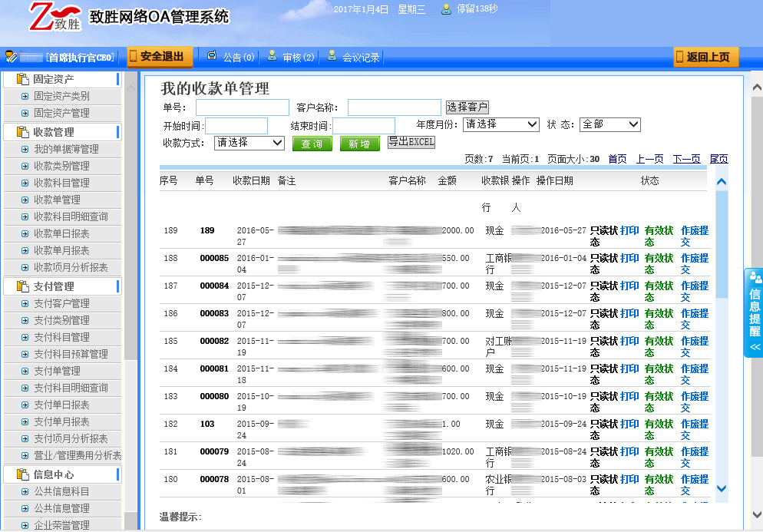The height and width of the screenshot is (532, 763).
Task: Click the arrow icon beside 支付项月分析报表
Action: [25, 438]
